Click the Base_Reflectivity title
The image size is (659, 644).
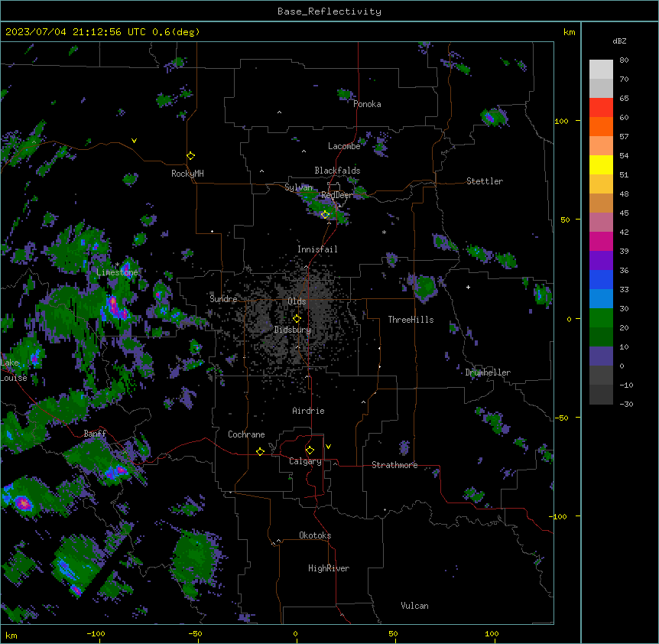click(329, 11)
